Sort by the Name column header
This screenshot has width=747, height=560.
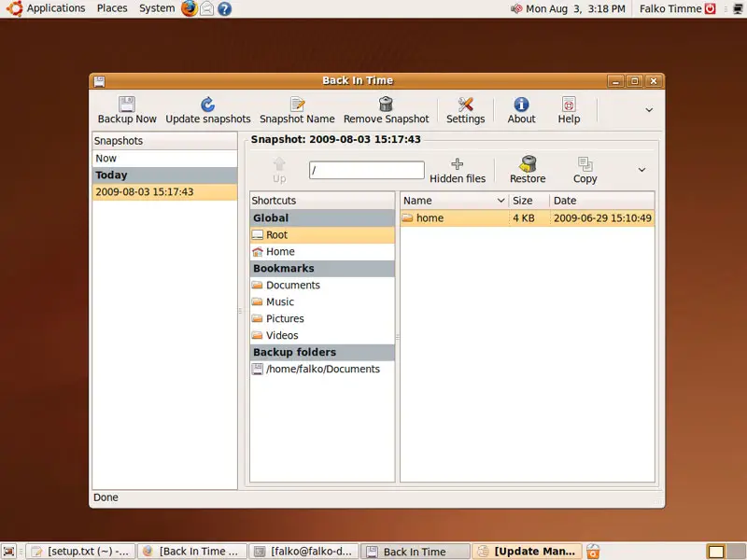click(x=454, y=201)
